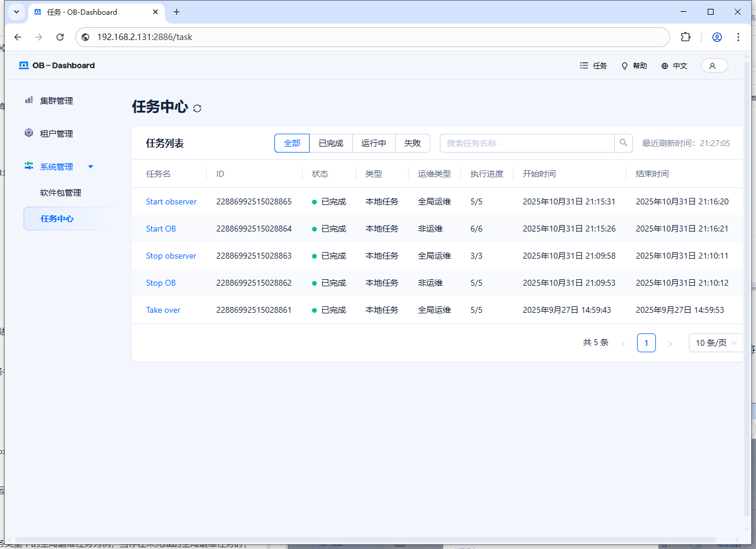This screenshot has width=756, height=549.
Task: Click the search magnifier icon button
Action: tap(624, 143)
